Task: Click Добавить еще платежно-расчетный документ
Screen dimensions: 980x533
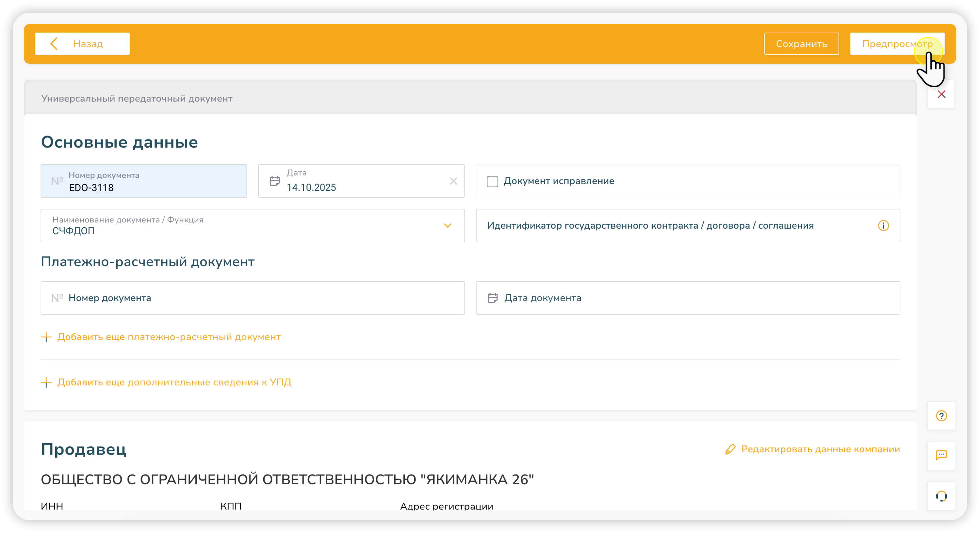Action: point(169,337)
